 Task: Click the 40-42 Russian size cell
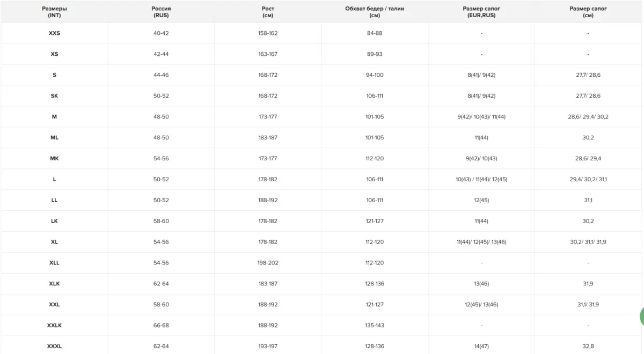tap(161, 33)
